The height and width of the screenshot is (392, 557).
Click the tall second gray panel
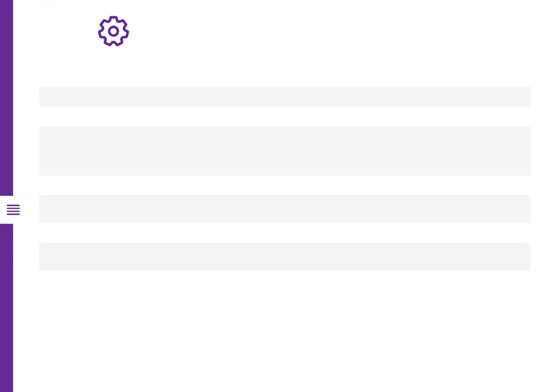click(284, 150)
